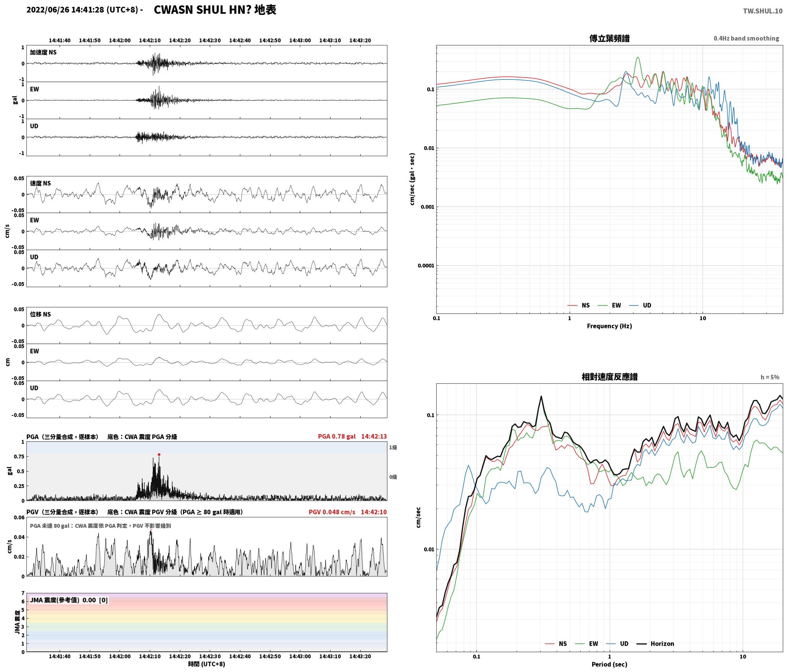Click the 1級 intensity level label
This screenshot has width=787, height=672.
point(393,447)
